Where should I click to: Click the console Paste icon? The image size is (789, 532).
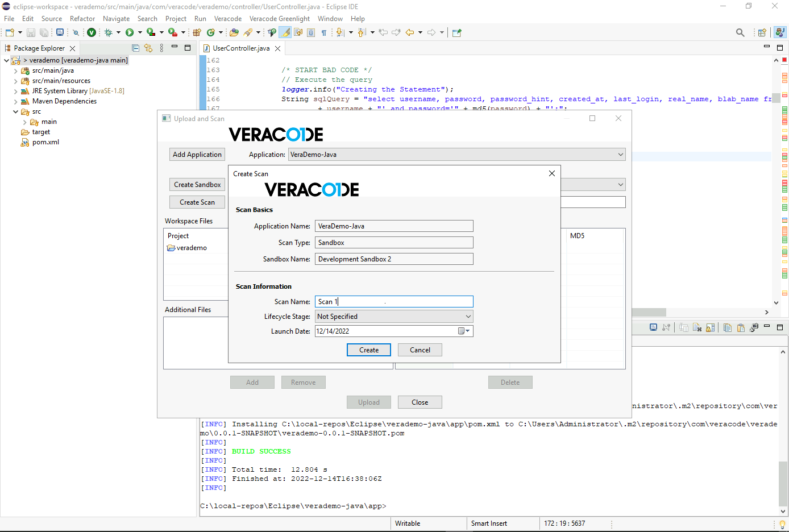[741, 327]
